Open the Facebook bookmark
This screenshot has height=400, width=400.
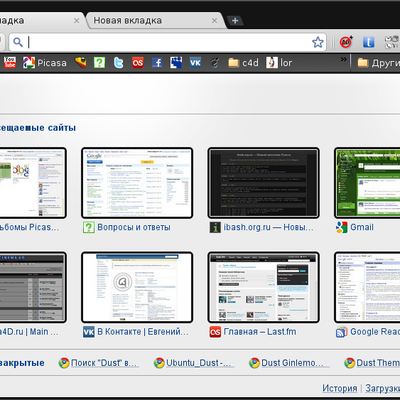click(157, 62)
